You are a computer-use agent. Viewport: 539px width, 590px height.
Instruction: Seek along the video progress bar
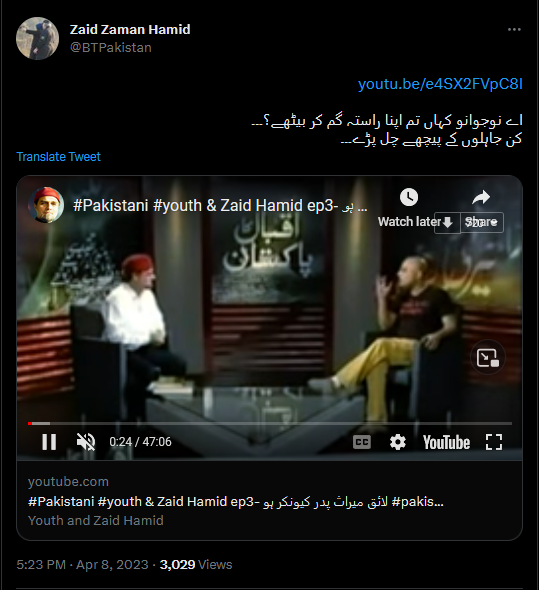pos(270,424)
